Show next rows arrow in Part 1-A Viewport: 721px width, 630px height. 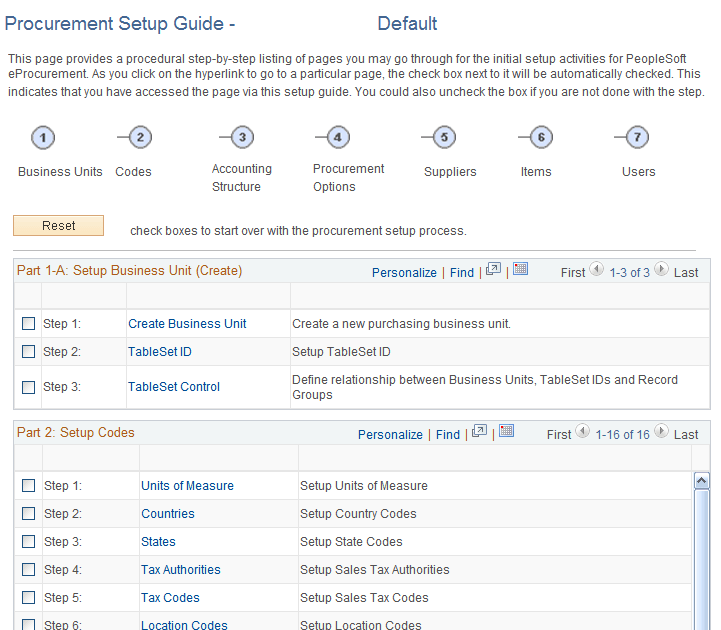coord(661,269)
